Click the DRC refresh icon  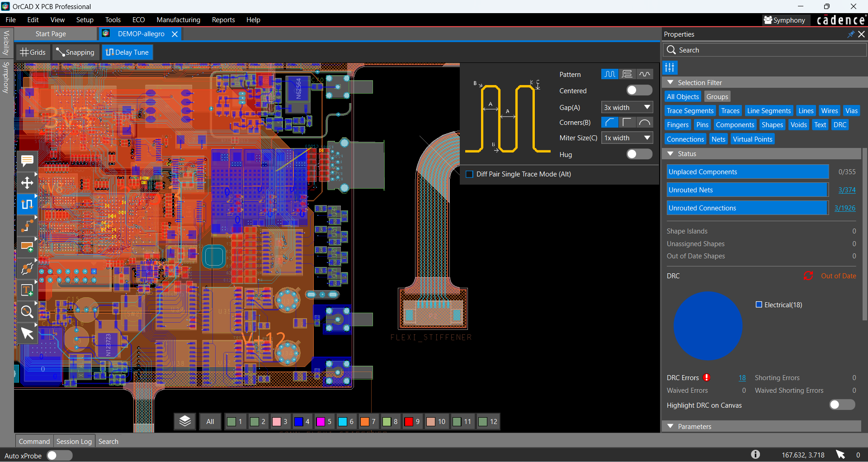(808, 276)
